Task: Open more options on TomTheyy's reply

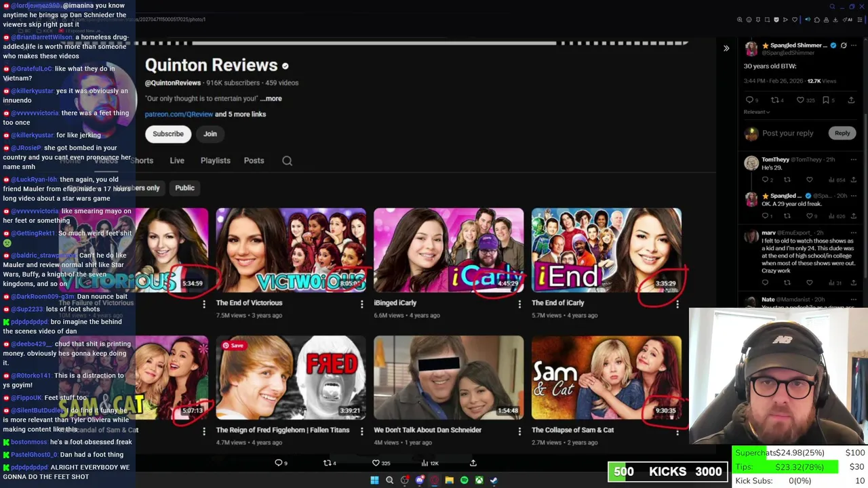Action: [x=853, y=160]
